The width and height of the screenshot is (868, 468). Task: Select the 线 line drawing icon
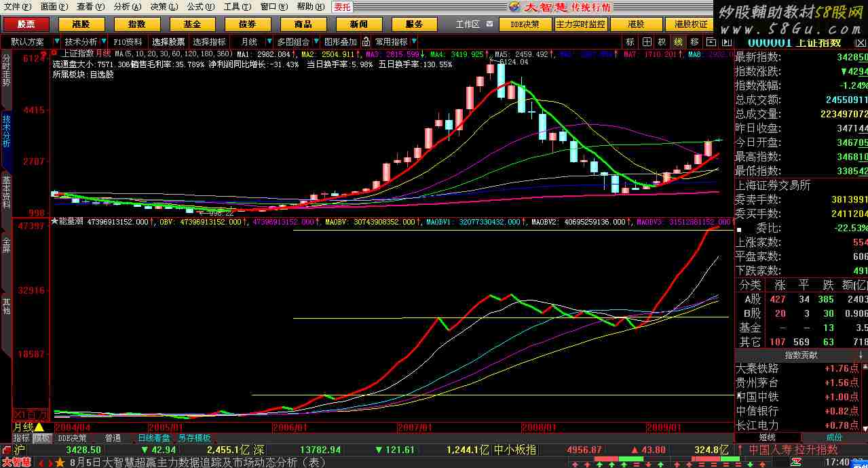click(678, 42)
